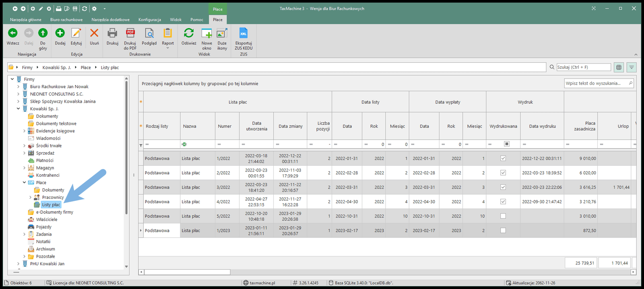Toggle Wydrukowana checkbox for list 1/2022
644x289 pixels.
coord(503,158)
